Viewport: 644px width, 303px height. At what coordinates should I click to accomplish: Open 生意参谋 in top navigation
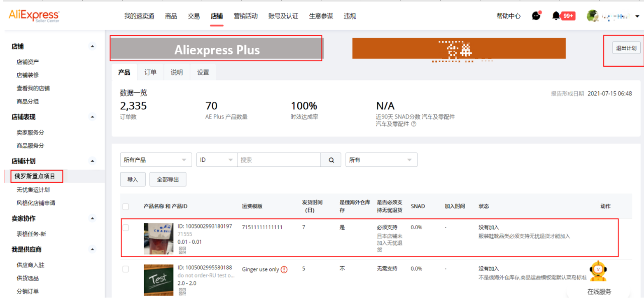[321, 16]
